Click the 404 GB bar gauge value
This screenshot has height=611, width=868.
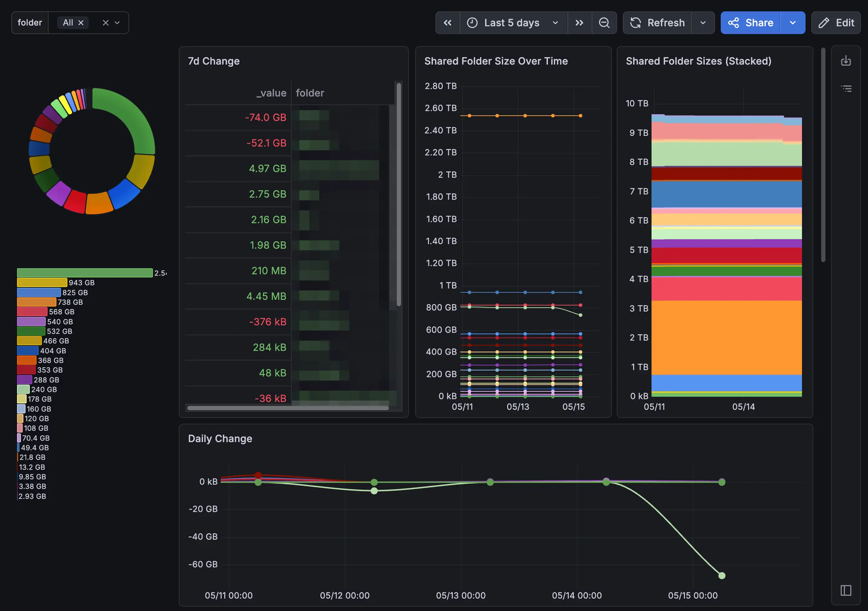click(53, 351)
